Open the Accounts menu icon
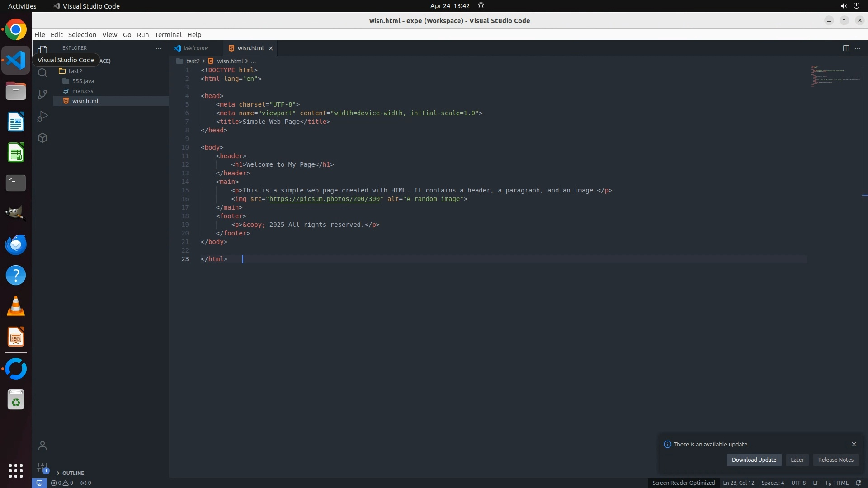 [42, 446]
